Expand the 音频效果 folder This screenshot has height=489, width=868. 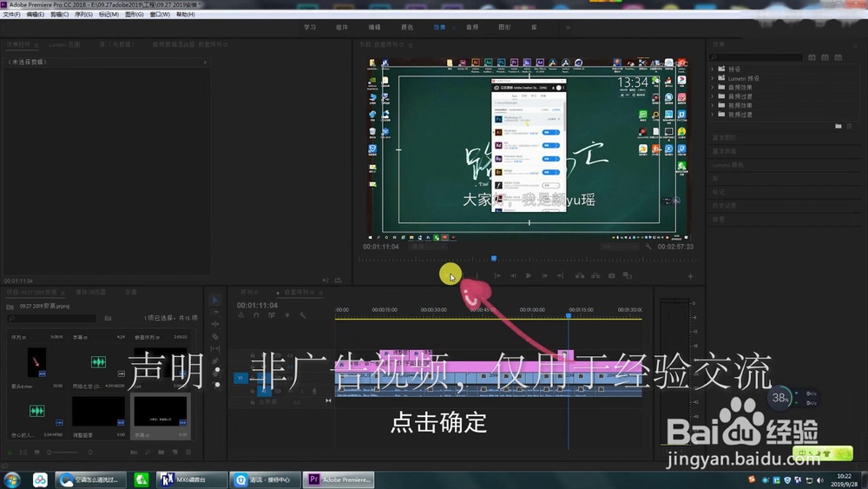pyautogui.click(x=713, y=87)
